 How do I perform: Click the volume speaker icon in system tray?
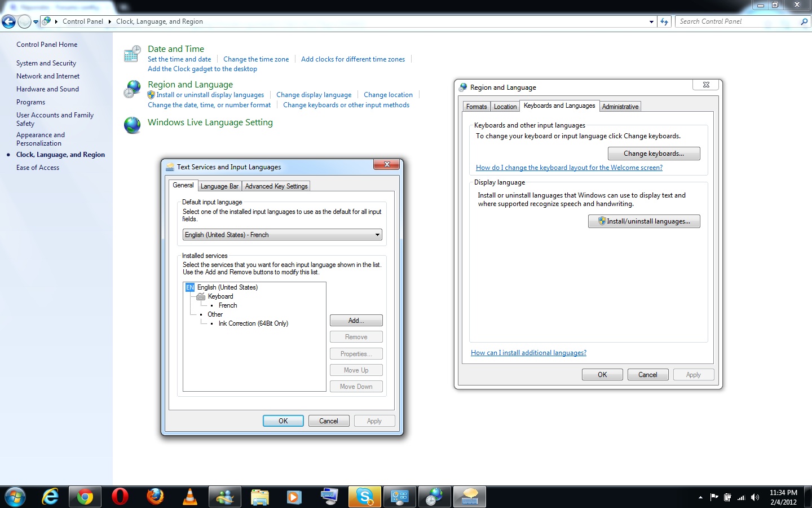point(755,497)
